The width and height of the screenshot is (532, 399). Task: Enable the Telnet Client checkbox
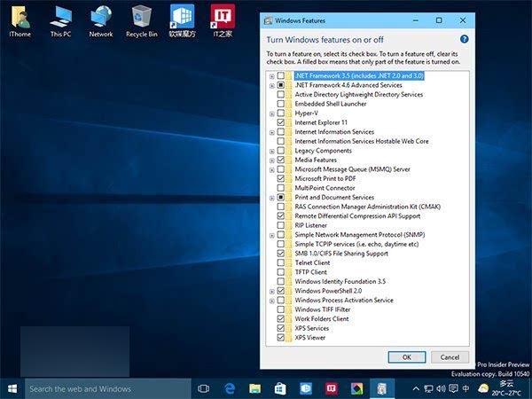point(281,262)
